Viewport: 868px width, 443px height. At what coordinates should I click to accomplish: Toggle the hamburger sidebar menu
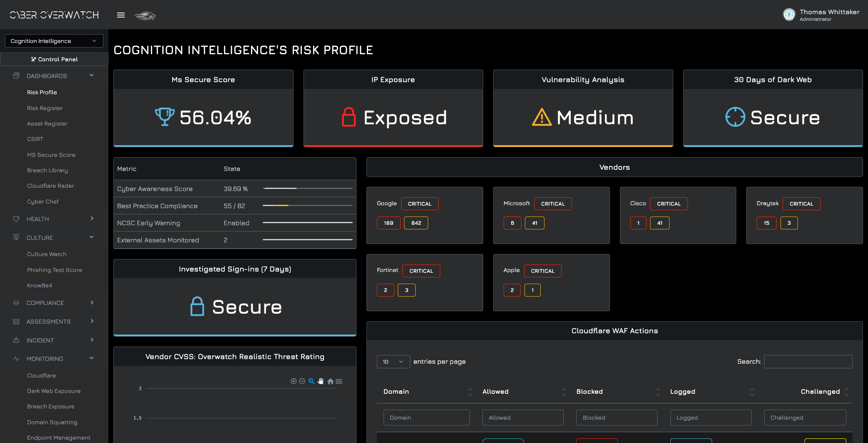coord(121,15)
